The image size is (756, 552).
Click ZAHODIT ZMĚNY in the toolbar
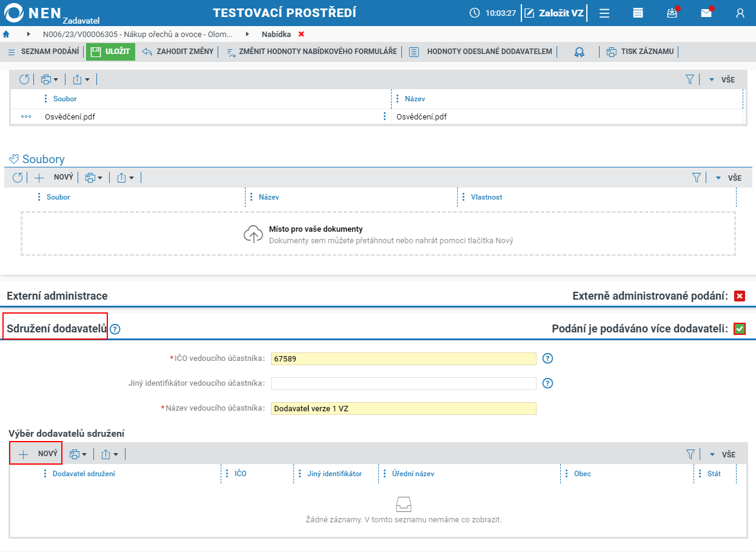point(178,52)
